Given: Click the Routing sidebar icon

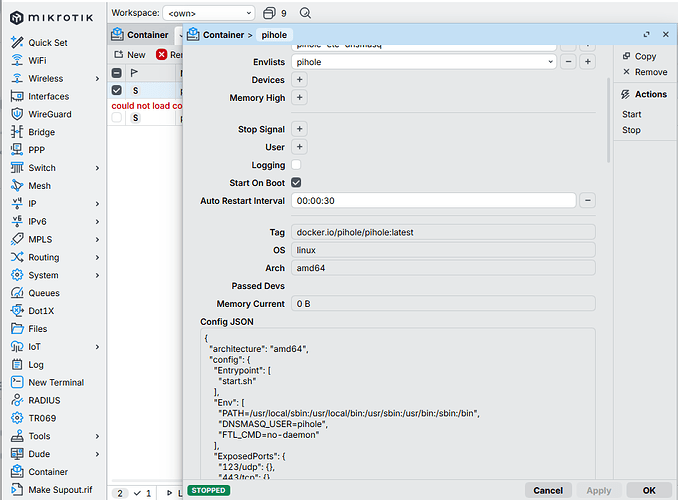Looking at the screenshot, I should [x=17, y=257].
